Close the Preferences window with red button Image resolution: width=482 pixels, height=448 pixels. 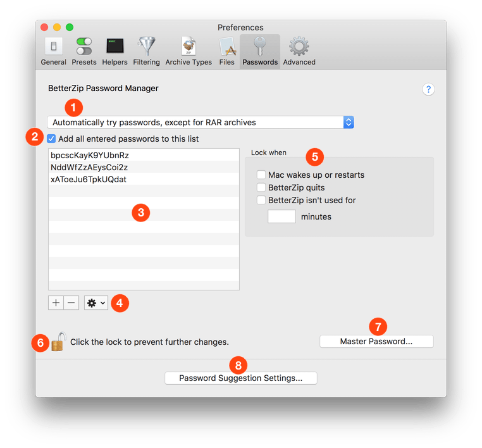44,27
